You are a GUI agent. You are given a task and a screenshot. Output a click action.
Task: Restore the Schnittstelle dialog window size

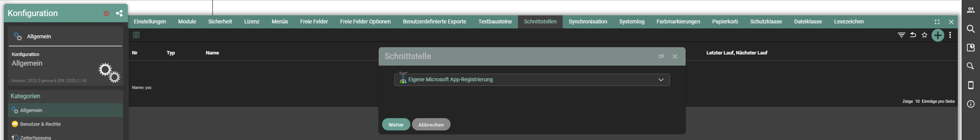point(661,56)
